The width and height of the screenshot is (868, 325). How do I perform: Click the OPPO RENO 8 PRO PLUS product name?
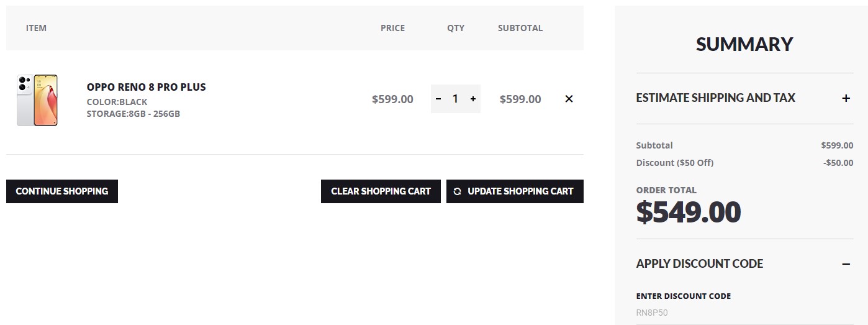146,87
